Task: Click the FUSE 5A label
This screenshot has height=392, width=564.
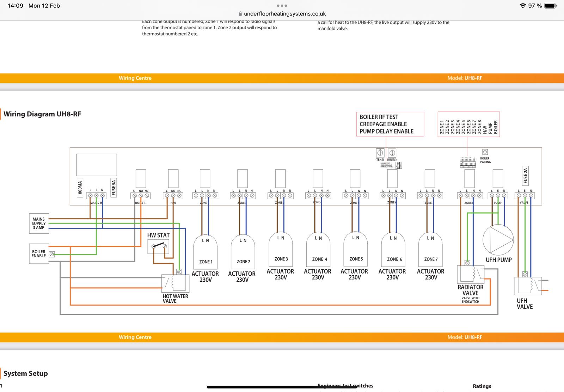Action: [x=114, y=187]
